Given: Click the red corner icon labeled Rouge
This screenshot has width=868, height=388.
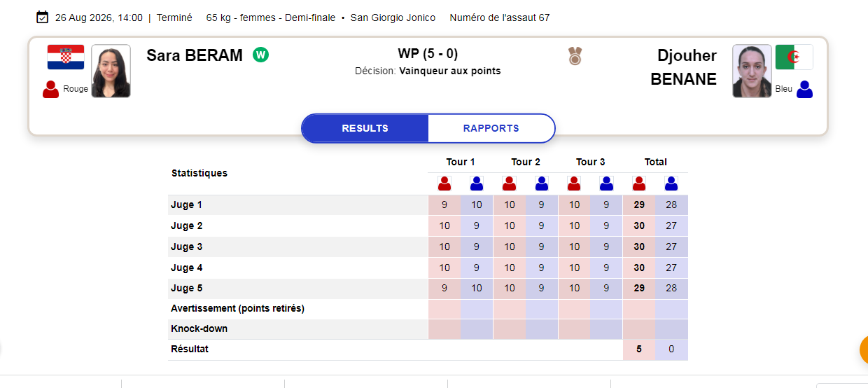Looking at the screenshot, I should pos(50,89).
